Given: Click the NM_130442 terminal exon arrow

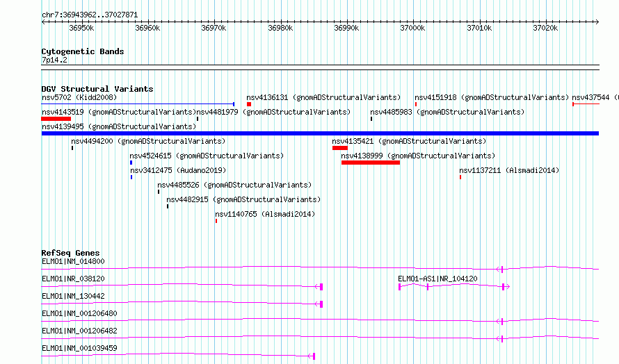Looking at the screenshot, I should [x=319, y=304].
